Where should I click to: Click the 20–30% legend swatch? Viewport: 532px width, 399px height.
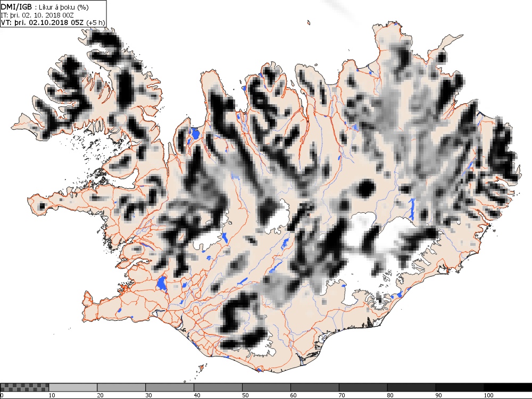[121, 387]
